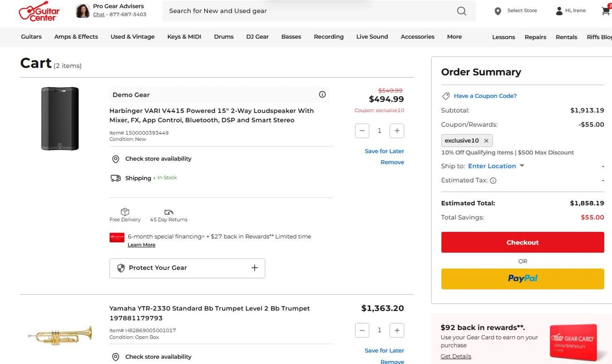Decrease Harbinger loudspeaker quantity
The height and width of the screenshot is (364, 612).
tap(362, 131)
